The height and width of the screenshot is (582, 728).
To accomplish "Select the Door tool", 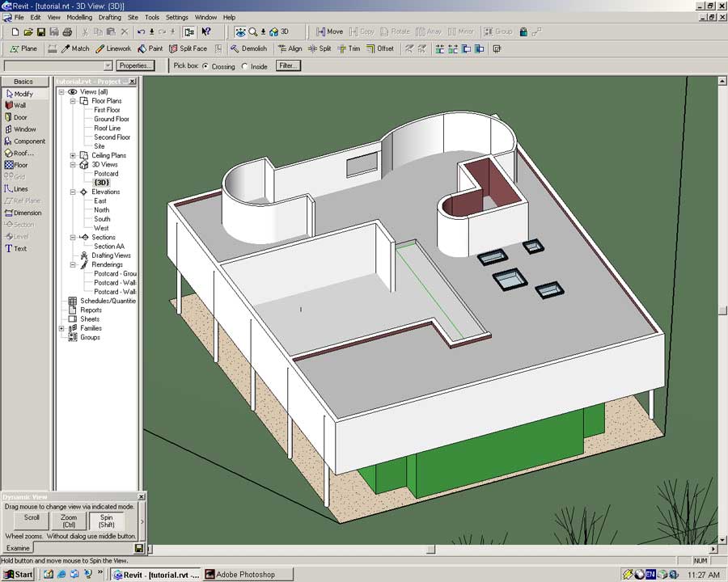I will pos(19,117).
